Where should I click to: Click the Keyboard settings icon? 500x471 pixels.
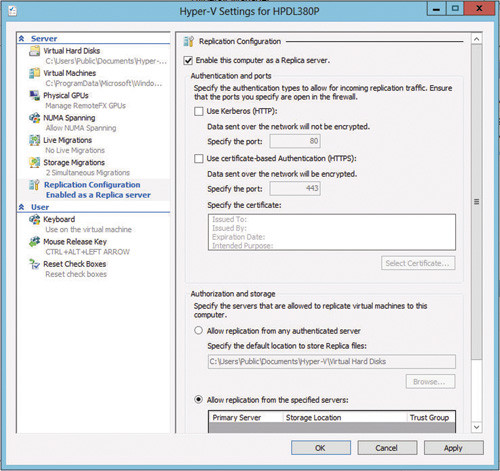click(34, 220)
